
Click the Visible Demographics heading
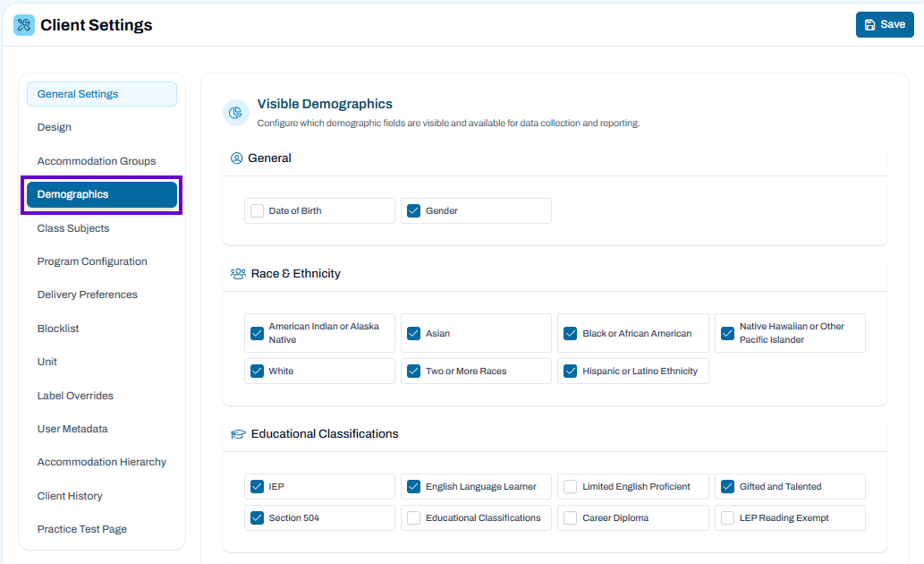(x=325, y=104)
